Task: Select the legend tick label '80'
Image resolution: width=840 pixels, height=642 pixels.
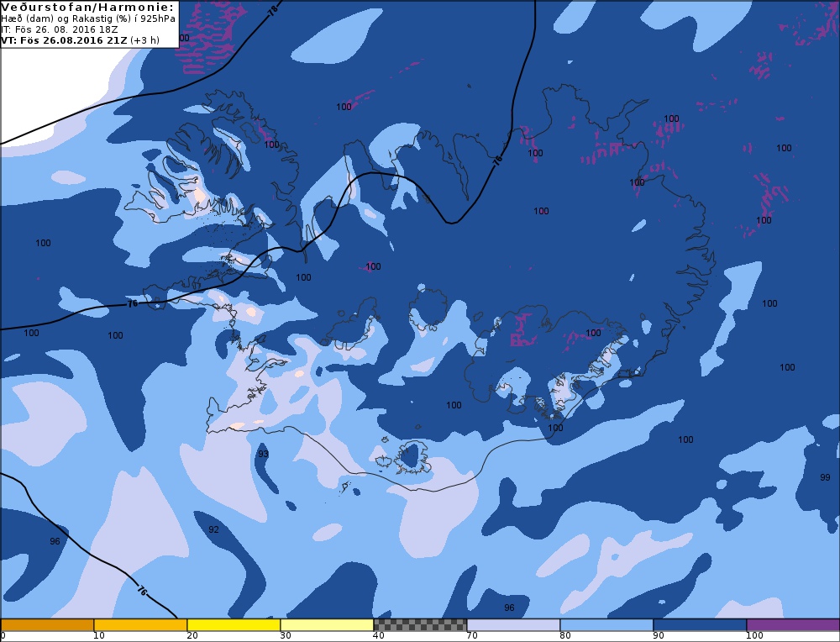Action: point(565,635)
